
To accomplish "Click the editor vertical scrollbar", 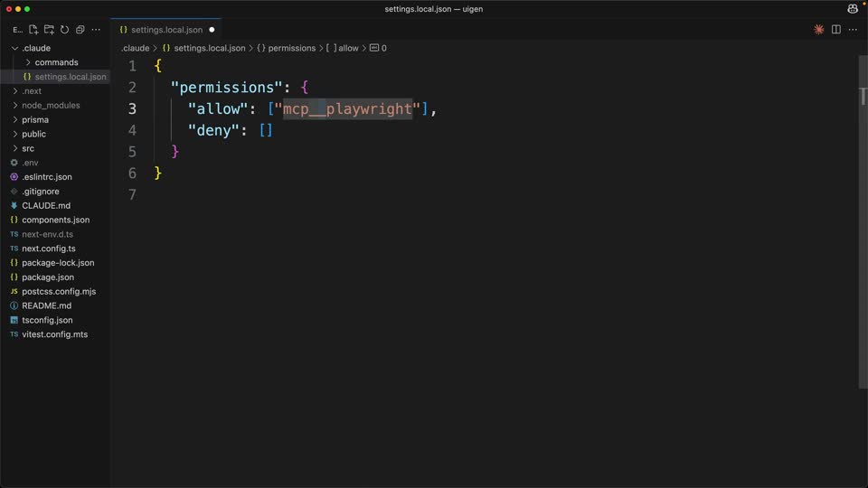I will [x=863, y=221].
